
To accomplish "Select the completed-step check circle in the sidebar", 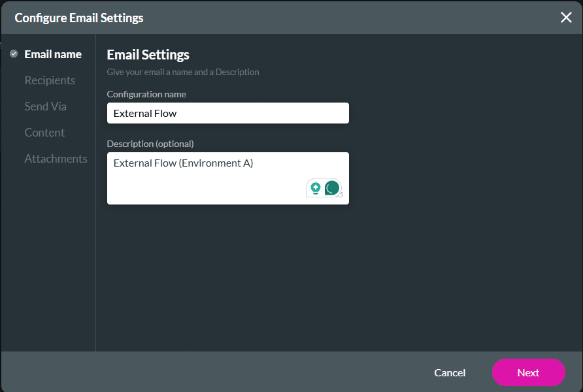I will coord(13,54).
